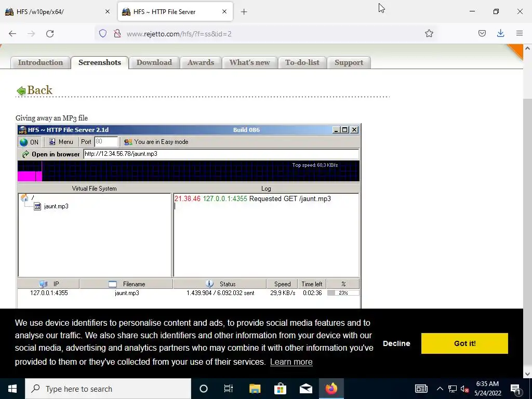Open the Awards tab
Image resolution: width=532 pixels, height=399 pixels.
(x=201, y=63)
